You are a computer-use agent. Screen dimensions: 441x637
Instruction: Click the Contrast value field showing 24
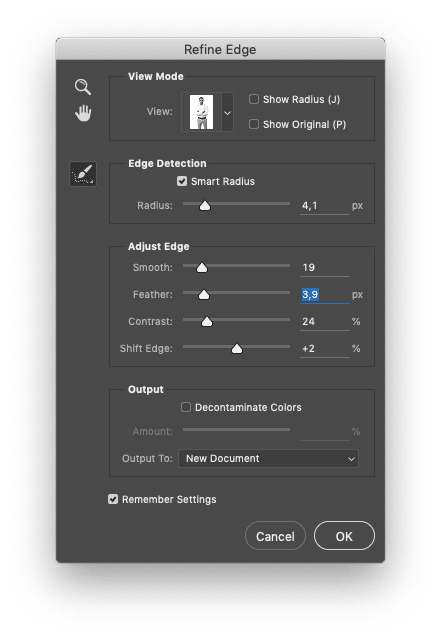tap(324, 322)
